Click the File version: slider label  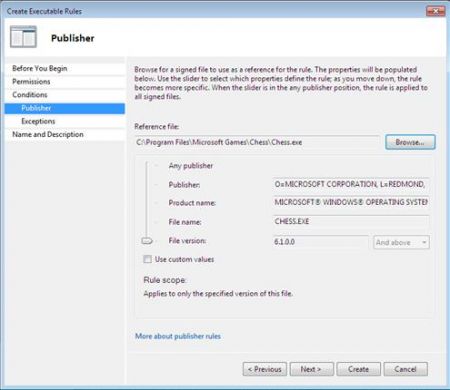pos(187,241)
